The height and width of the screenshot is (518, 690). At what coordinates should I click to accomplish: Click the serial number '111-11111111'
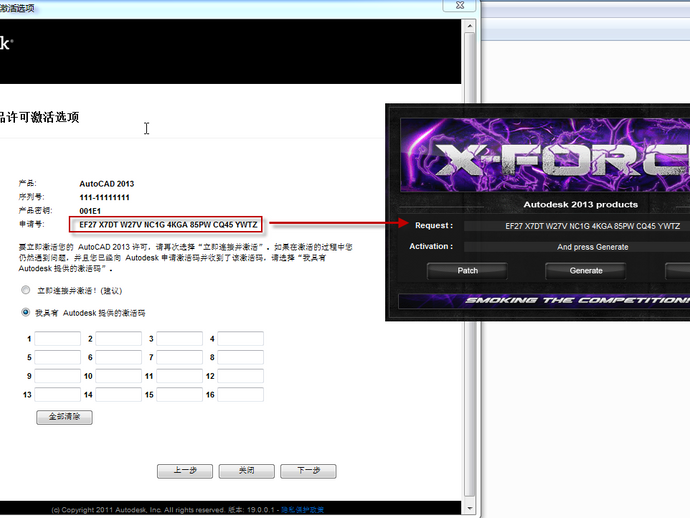104,197
